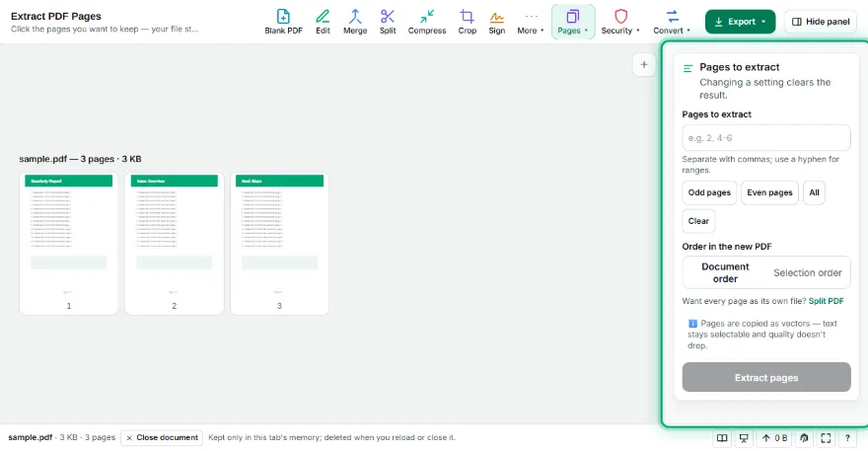Click 'Order in the new PDF' label

(x=727, y=247)
